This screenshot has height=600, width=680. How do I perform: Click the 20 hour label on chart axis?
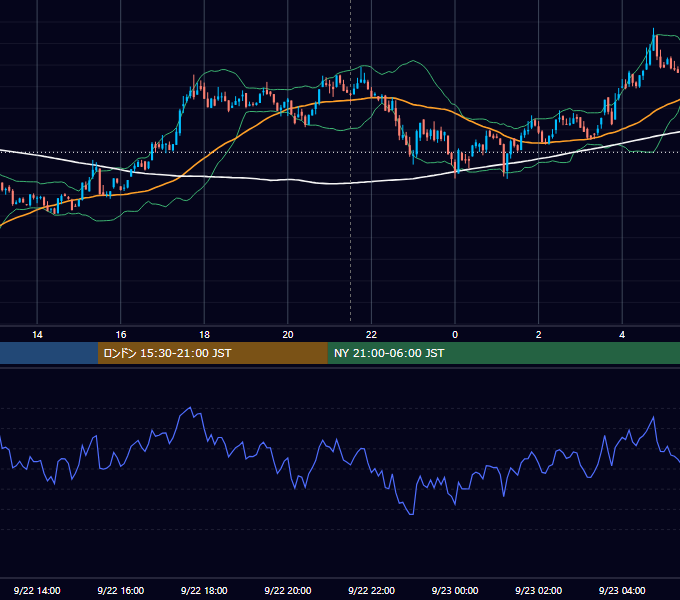point(288,335)
